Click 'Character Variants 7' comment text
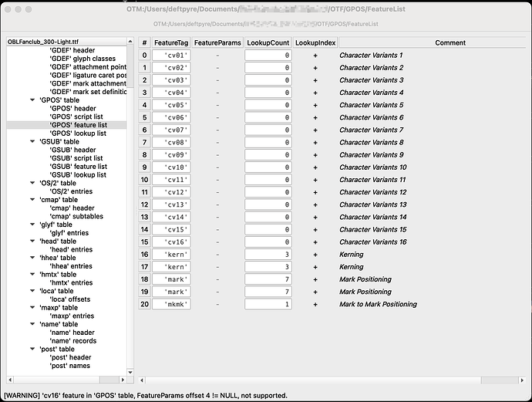The width and height of the screenshot is (532, 402). pos(371,130)
